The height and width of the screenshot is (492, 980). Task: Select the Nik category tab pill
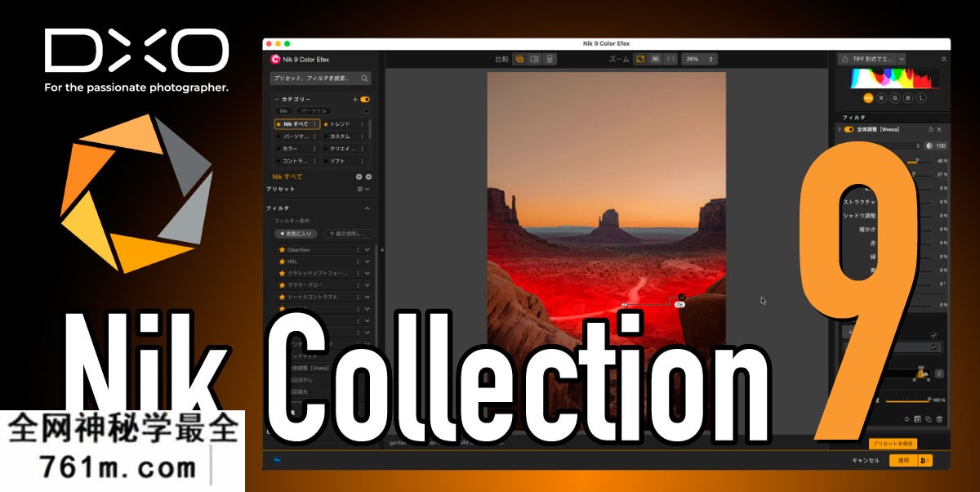click(283, 110)
